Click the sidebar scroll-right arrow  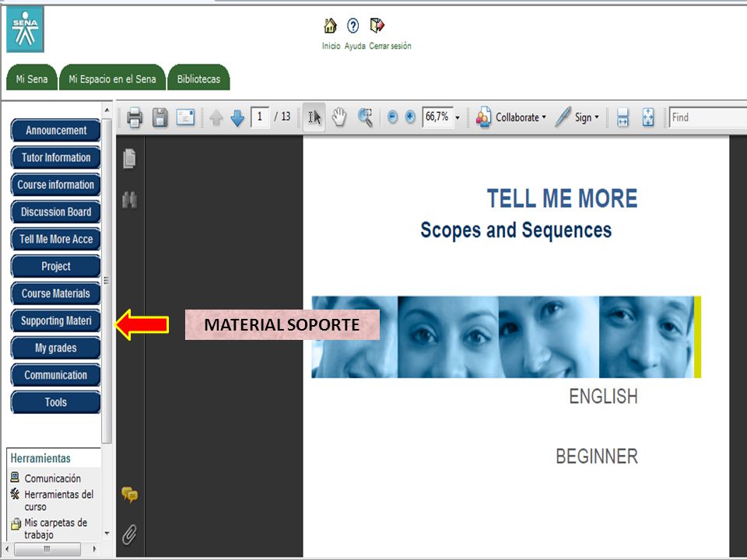click(94, 549)
